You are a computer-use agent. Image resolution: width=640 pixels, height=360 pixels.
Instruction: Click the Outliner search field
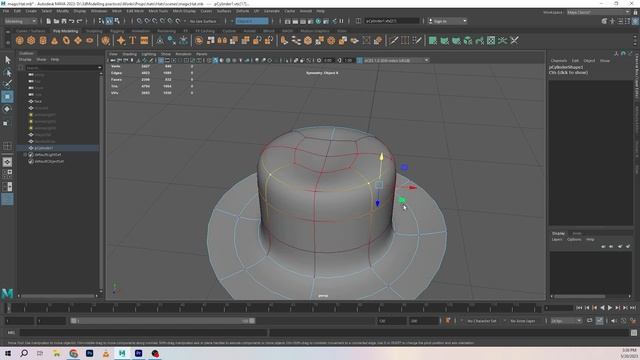click(61, 67)
